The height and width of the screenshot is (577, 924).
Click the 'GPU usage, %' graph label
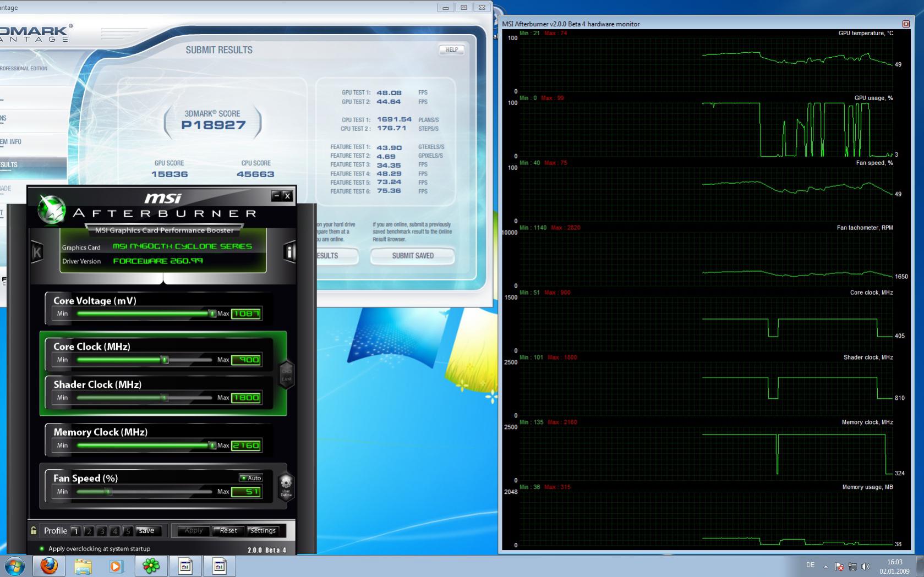point(874,98)
